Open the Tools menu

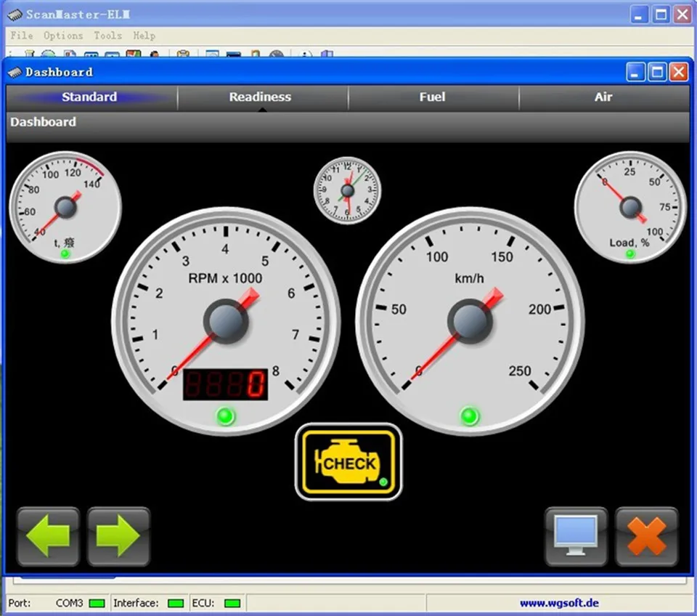pos(107,35)
